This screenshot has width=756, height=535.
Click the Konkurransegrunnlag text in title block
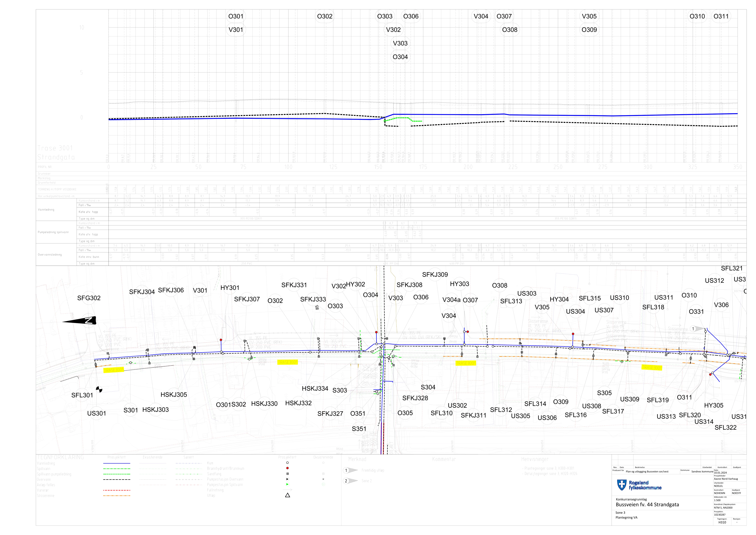click(x=631, y=499)
